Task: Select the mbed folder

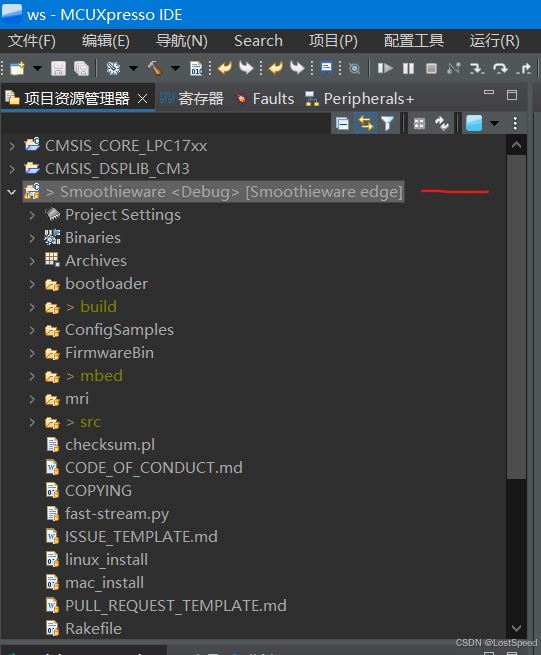Action: pyautogui.click(x=102, y=376)
